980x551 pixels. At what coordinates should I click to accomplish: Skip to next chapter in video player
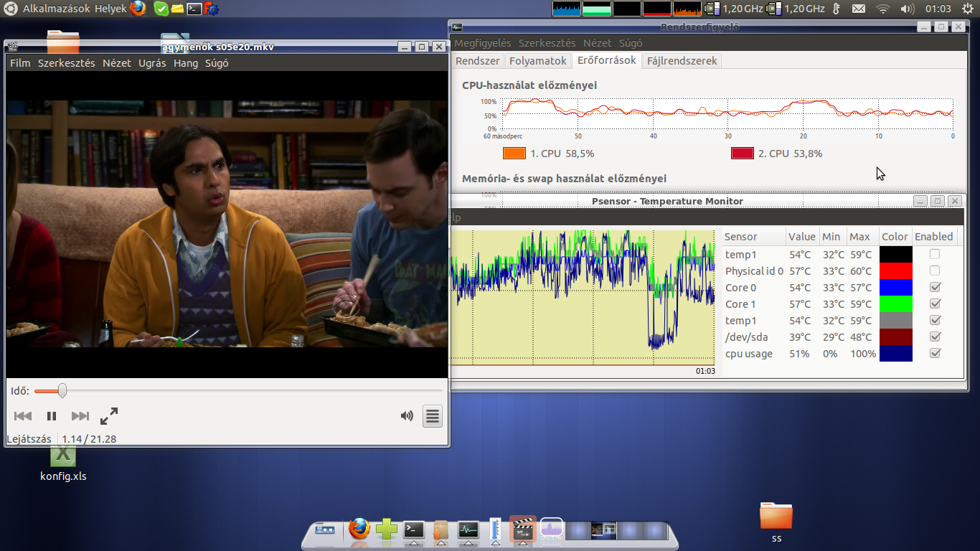[x=80, y=416]
